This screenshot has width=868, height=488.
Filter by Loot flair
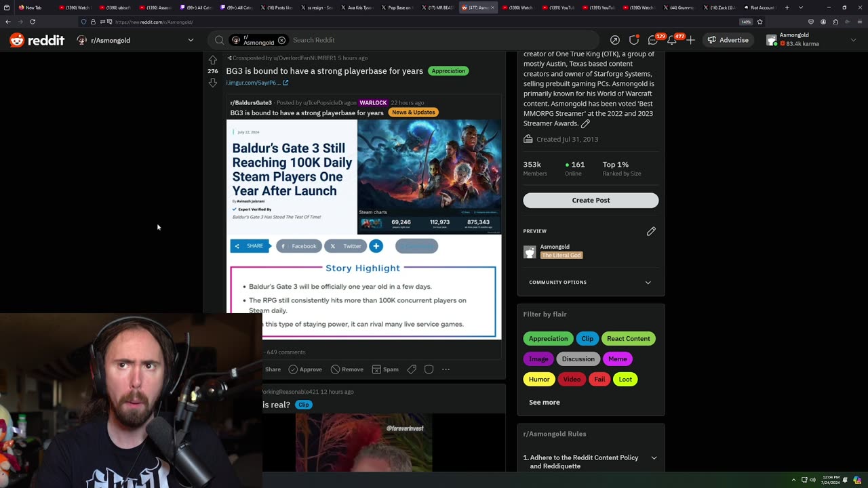point(625,380)
